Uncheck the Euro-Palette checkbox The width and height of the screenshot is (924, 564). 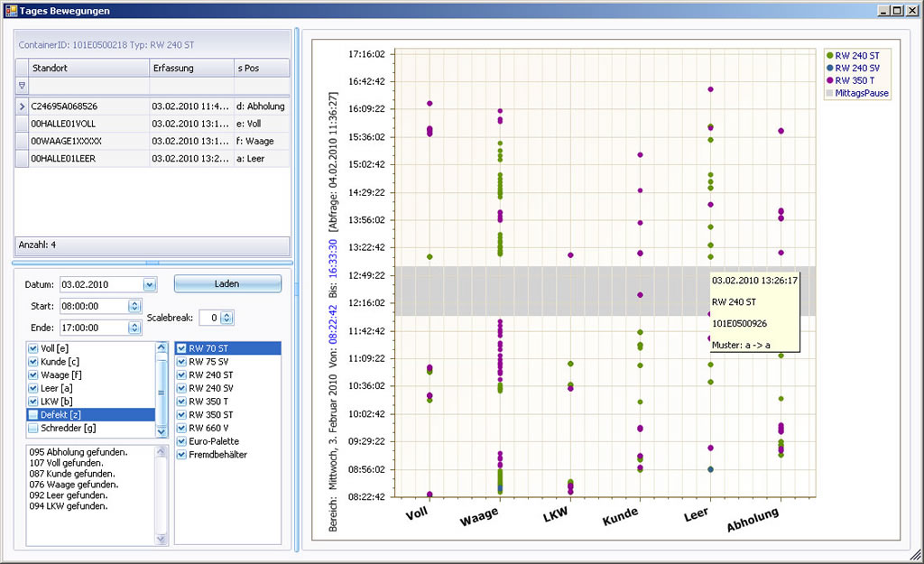(181, 441)
